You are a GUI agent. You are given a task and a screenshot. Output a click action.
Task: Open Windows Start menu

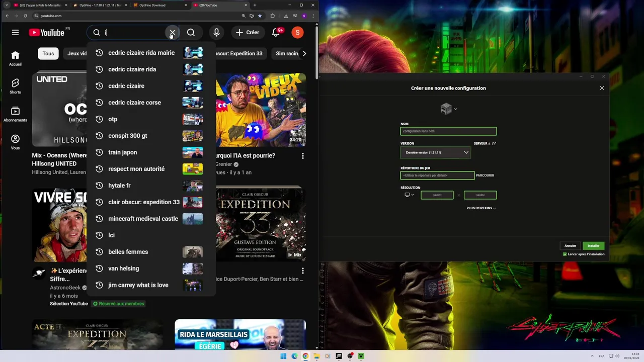(x=283, y=356)
